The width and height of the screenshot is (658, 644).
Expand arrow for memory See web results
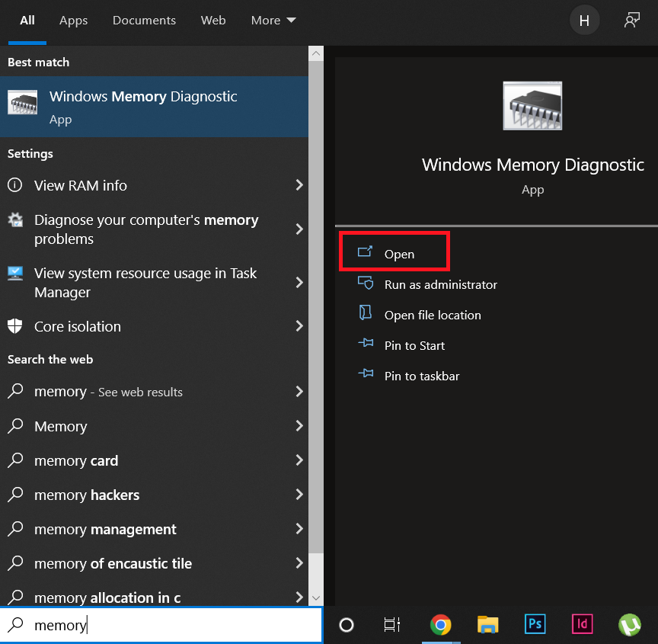[299, 391]
